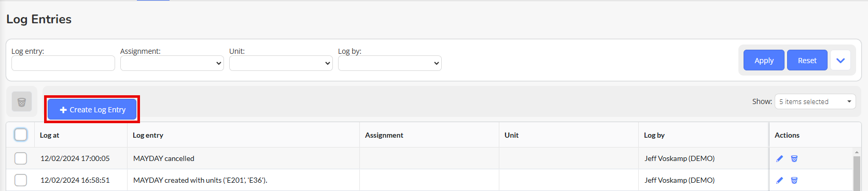Edit the MAYDAY created with units entry
This screenshot has width=868, height=191.
779,180
